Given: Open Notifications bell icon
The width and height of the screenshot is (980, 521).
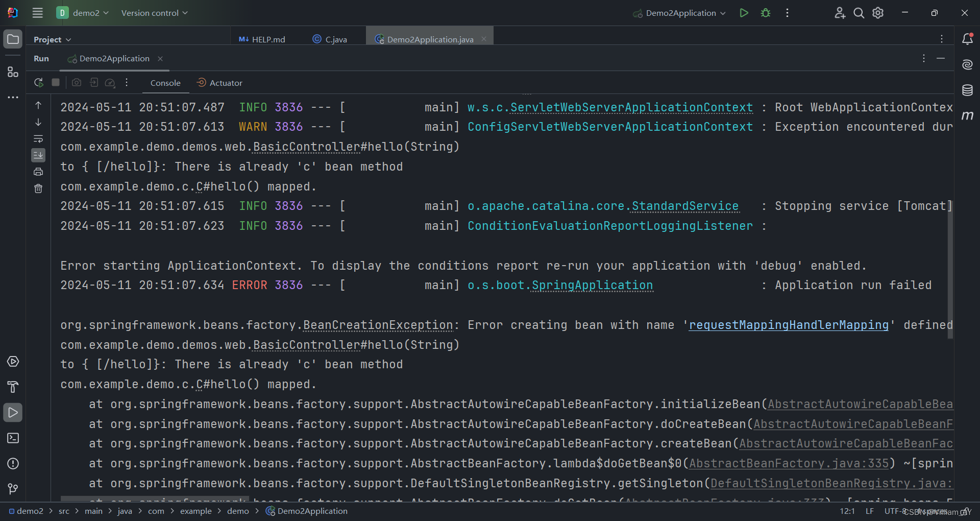Looking at the screenshot, I should (967, 39).
